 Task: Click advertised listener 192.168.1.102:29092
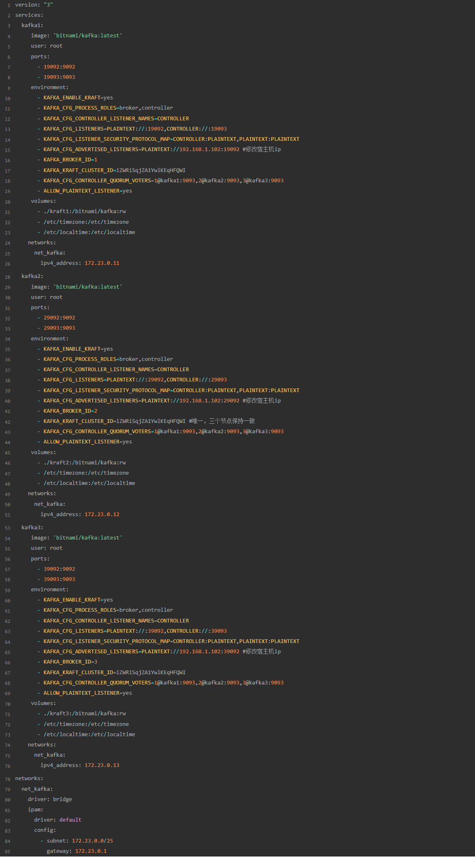209,401
